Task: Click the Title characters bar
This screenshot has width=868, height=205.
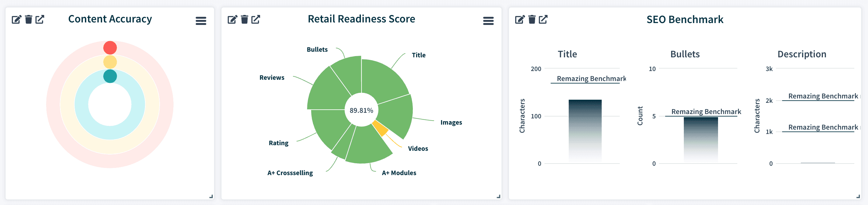Action: [x=585, y=131]
